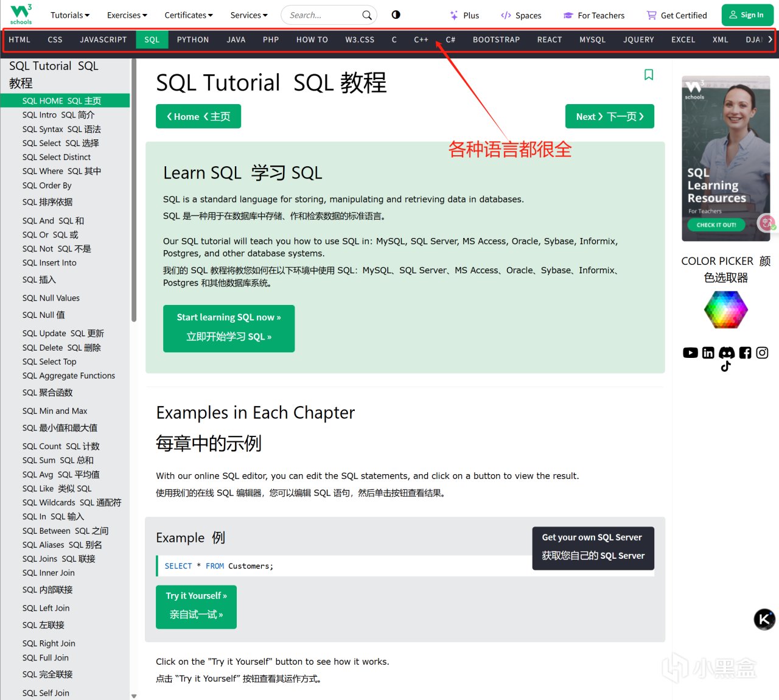Switch to the EXCEL tab
The height and width of the screenshot is (700, 779).
(x=683, y=40)
